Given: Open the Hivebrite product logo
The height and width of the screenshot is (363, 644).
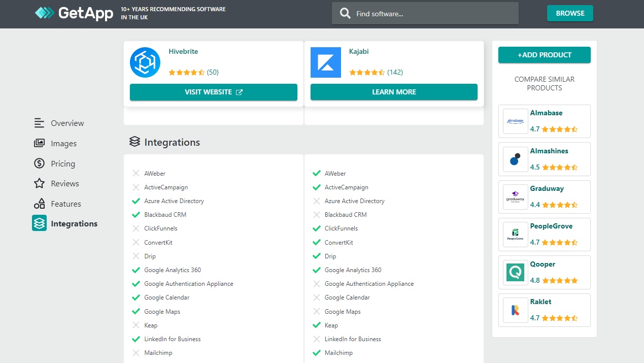Looking at the screenshot, I should pyautogui.click(x=145, y=62).
